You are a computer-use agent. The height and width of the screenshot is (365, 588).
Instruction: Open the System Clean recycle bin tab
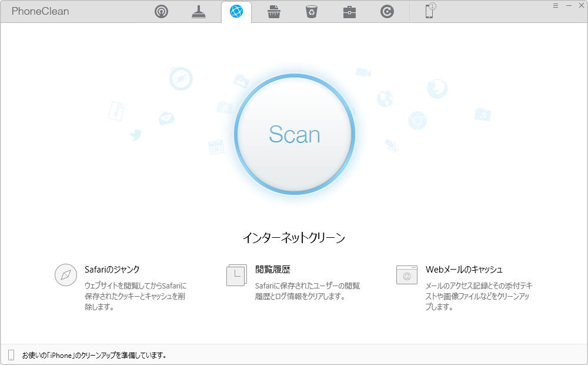312,12
